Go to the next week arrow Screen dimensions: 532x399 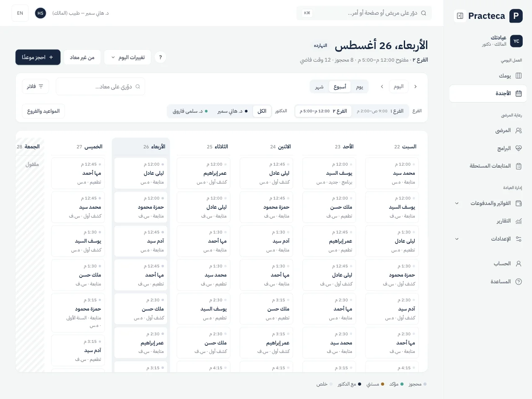tap(382, 87)
